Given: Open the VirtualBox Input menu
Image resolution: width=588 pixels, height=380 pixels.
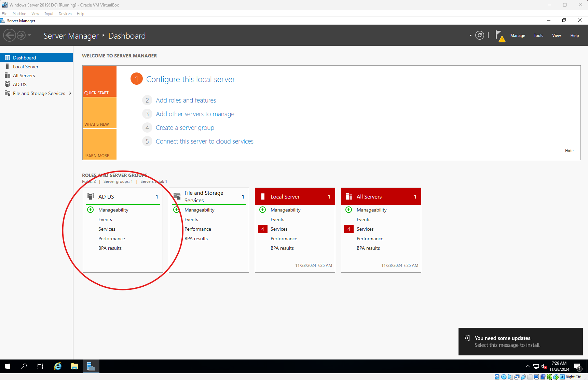Looking at the screenshot, I should (49, 14).
